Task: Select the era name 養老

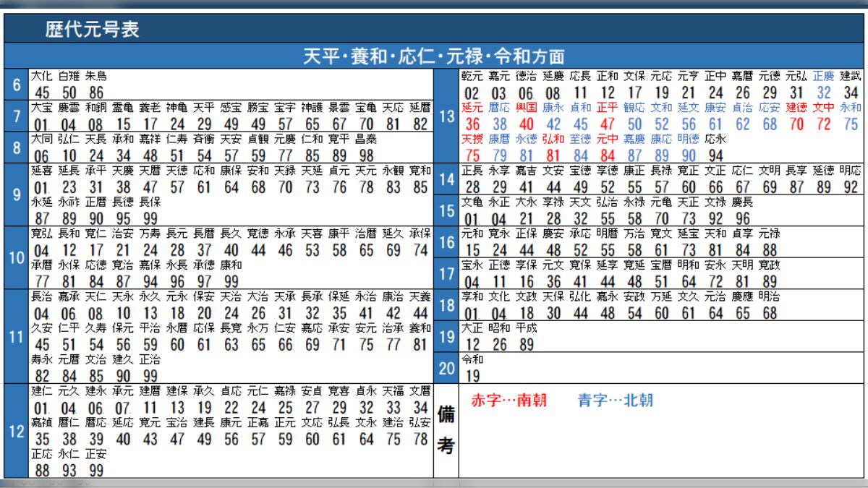Action: 150,107
